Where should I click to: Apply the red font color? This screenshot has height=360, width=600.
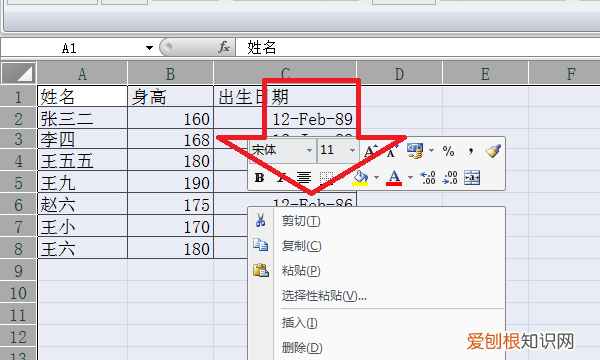pos(394,178)
